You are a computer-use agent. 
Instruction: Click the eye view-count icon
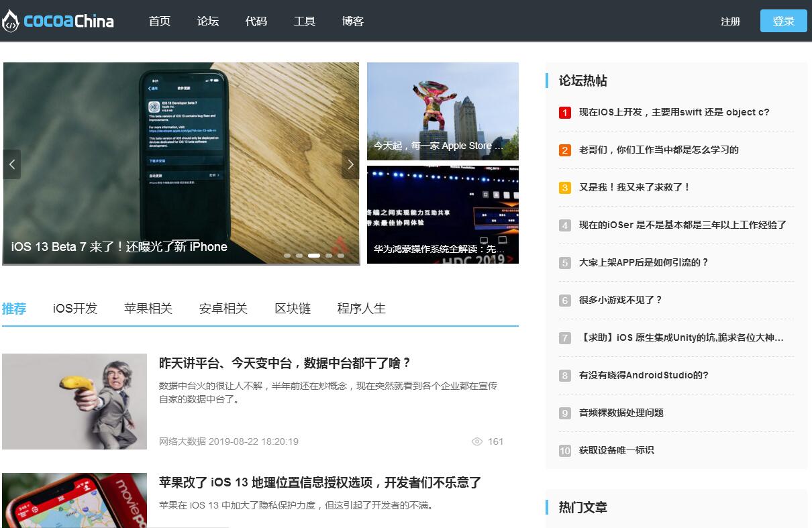477,441
